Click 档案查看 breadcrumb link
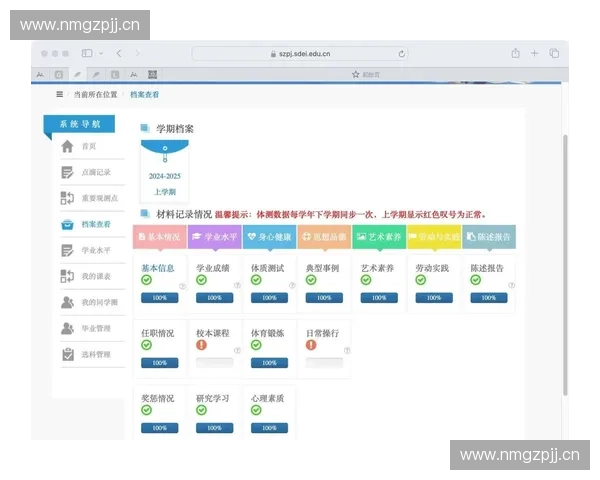This screenshot has height=480, width=600. (144, 94)
